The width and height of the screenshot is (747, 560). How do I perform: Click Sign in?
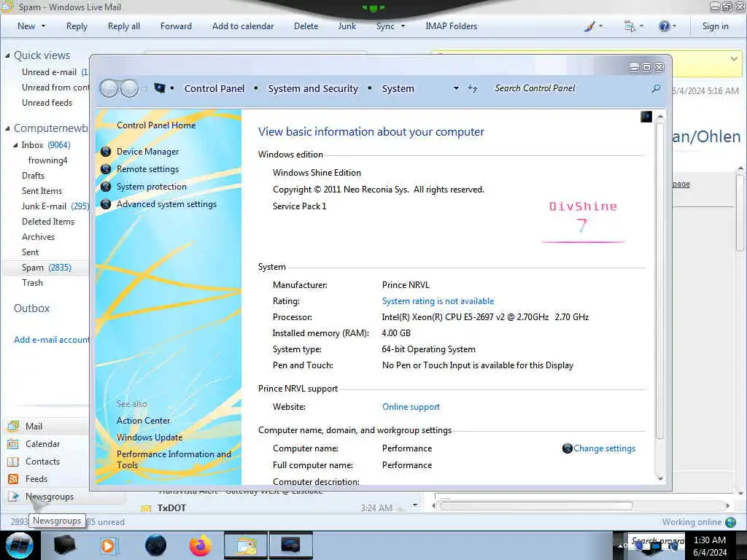tap(715, 26)
